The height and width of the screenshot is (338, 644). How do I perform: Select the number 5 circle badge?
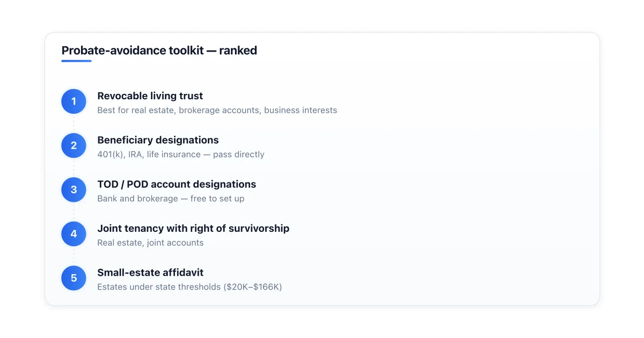pos(74,278)
